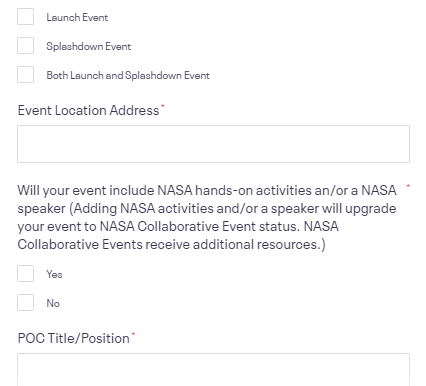Click the Event Location Address field label
426x386 pixels.
(x=88, y=110)
